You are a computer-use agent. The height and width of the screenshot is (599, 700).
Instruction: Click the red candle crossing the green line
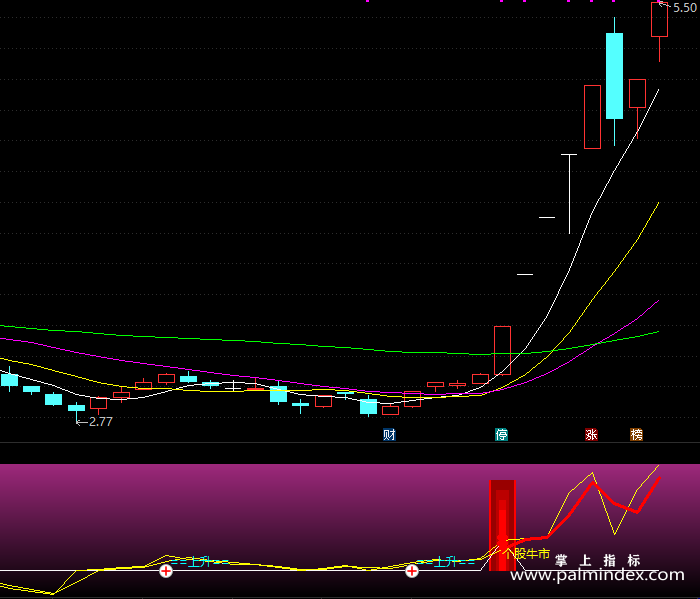[x=502, y=350]
